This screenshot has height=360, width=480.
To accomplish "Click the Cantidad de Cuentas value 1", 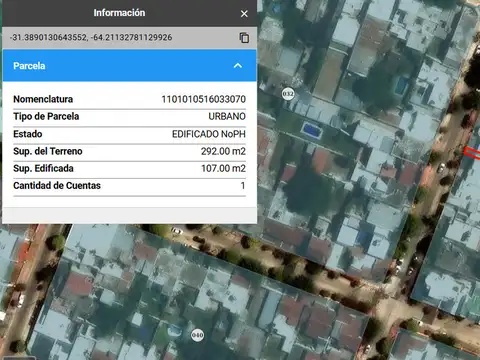I will [x=243, y=186].
